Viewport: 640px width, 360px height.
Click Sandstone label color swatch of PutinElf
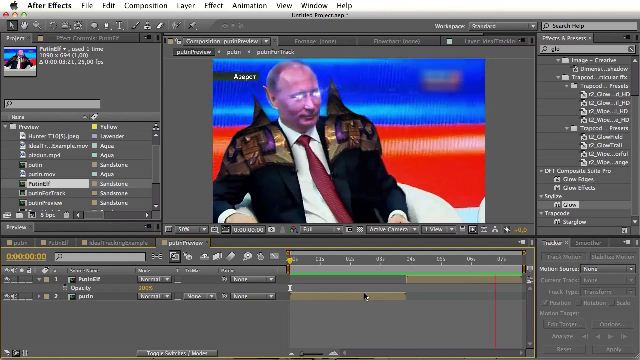click(94, 184)
